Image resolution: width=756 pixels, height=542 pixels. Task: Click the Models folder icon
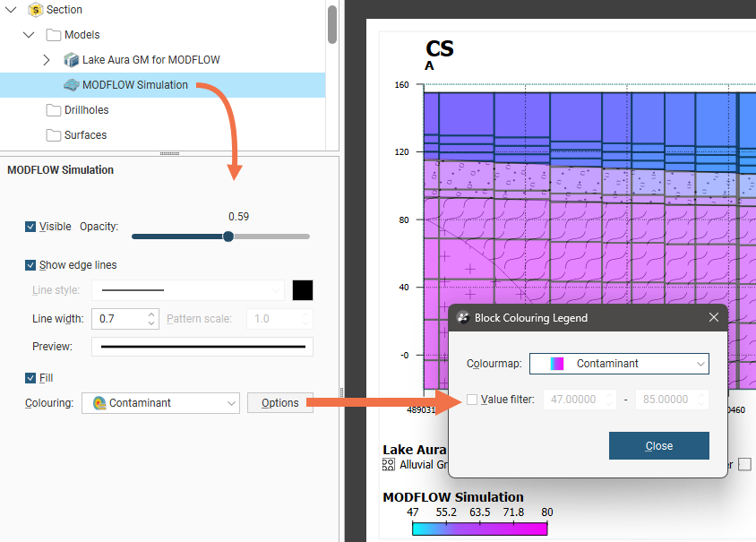point(54,35)
